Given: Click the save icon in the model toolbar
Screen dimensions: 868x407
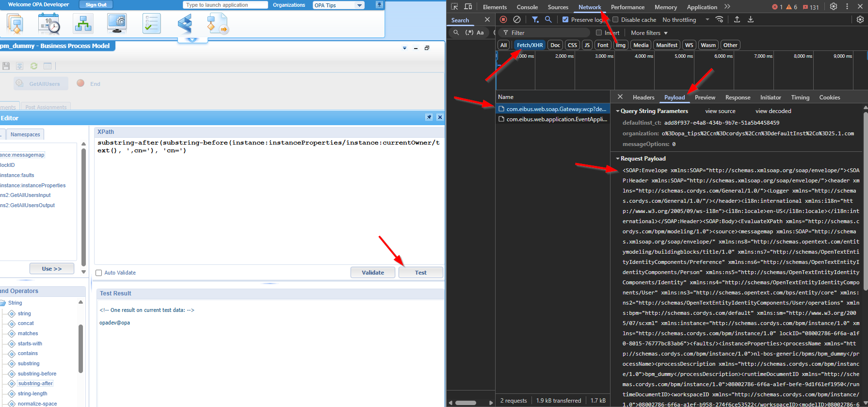Looking at the screenshot, I should pyautogui.click(x=6, y=66).
